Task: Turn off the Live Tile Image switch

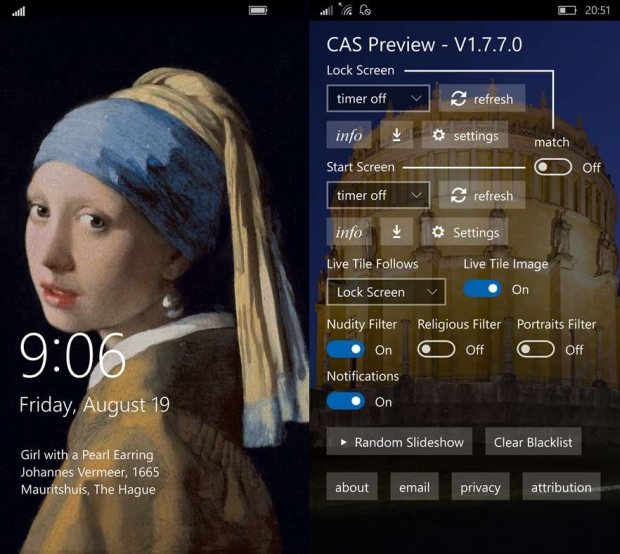Action: [x=483, y=289]
